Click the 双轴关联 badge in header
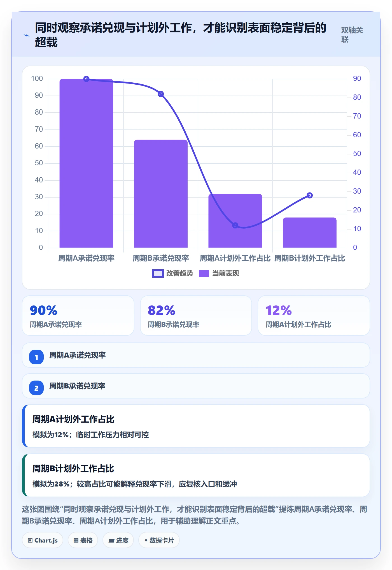The height and width of the screenshot is (570, 392). [352, 35]
